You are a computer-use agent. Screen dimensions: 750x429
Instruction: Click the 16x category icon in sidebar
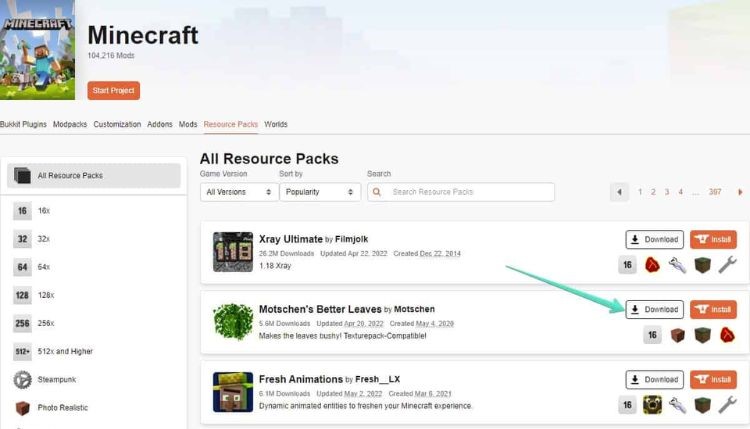coord(22,210)
